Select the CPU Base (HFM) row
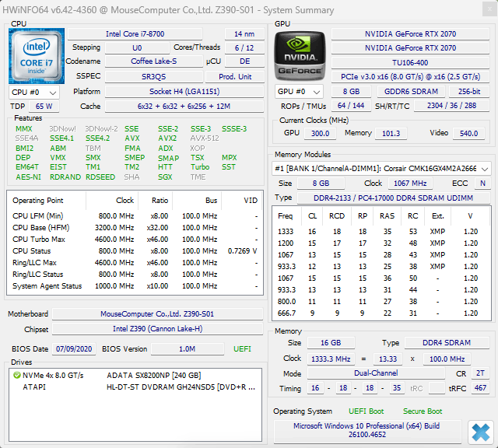 pyautogui.click(x=135, y=228)
